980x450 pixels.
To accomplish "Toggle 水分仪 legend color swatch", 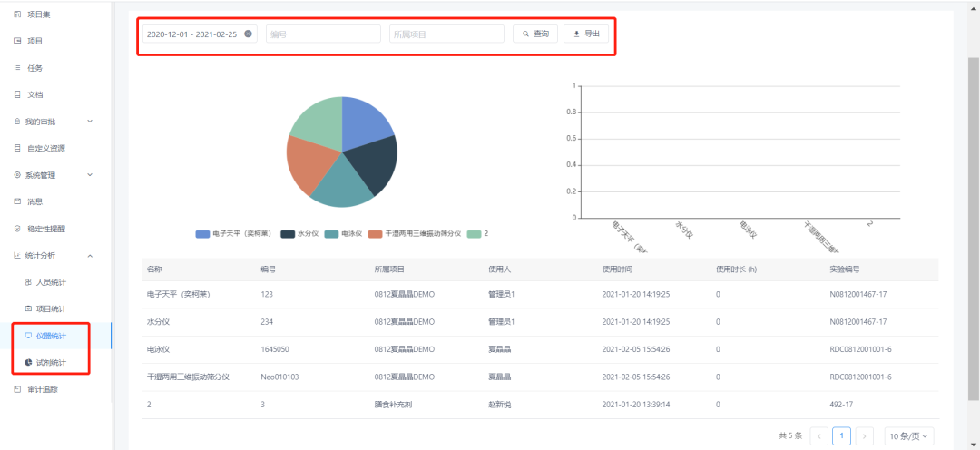I will point(288,234).
